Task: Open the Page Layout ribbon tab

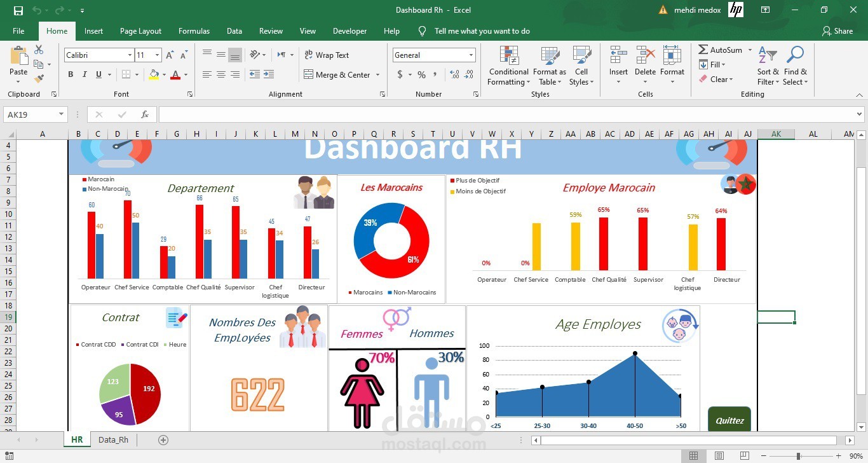Action: 140,31
